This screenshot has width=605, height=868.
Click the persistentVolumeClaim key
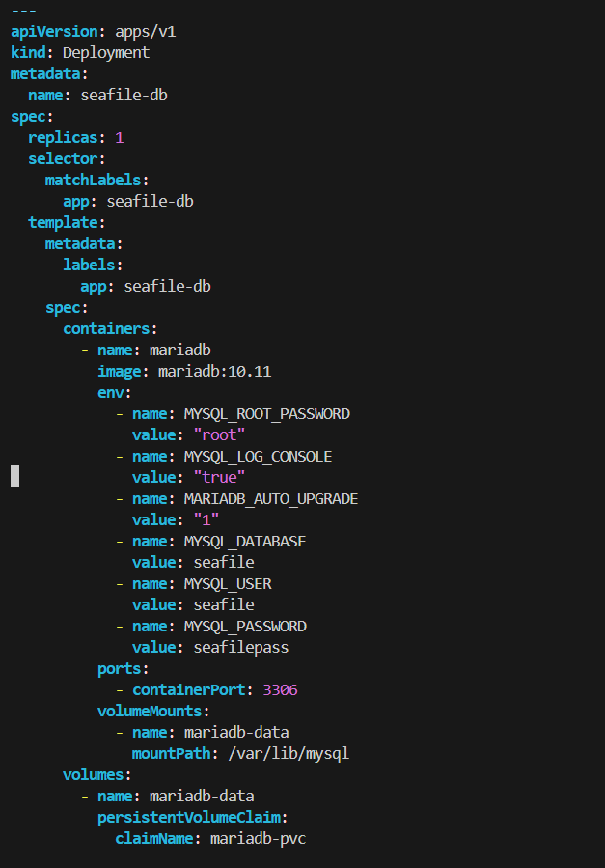tap(188, 818)
